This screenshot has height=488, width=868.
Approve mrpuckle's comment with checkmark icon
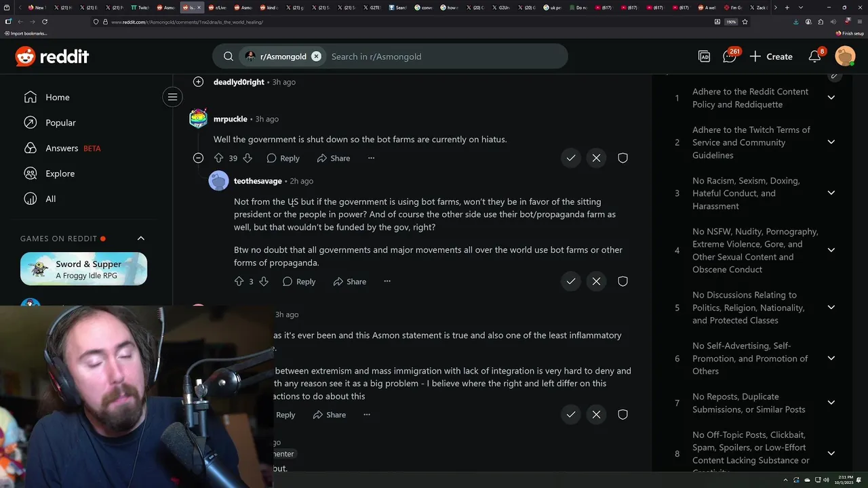coord(571,158)
